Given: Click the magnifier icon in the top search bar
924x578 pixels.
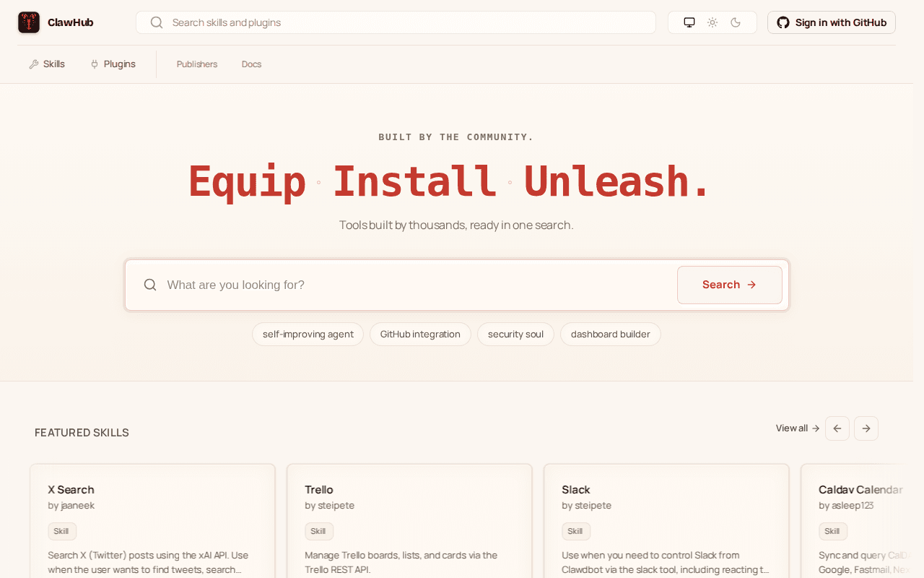Looking at the screenshot, I should tap(156, 22).
